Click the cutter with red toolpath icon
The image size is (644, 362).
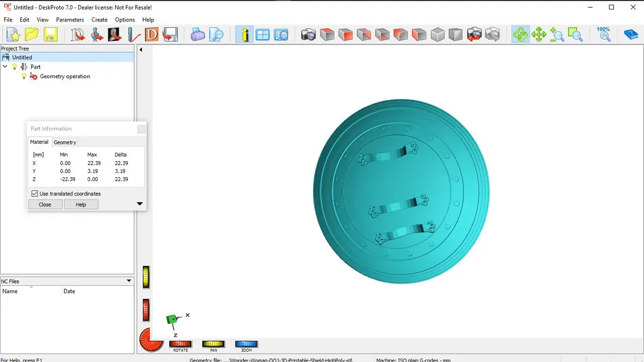point(134,35)
